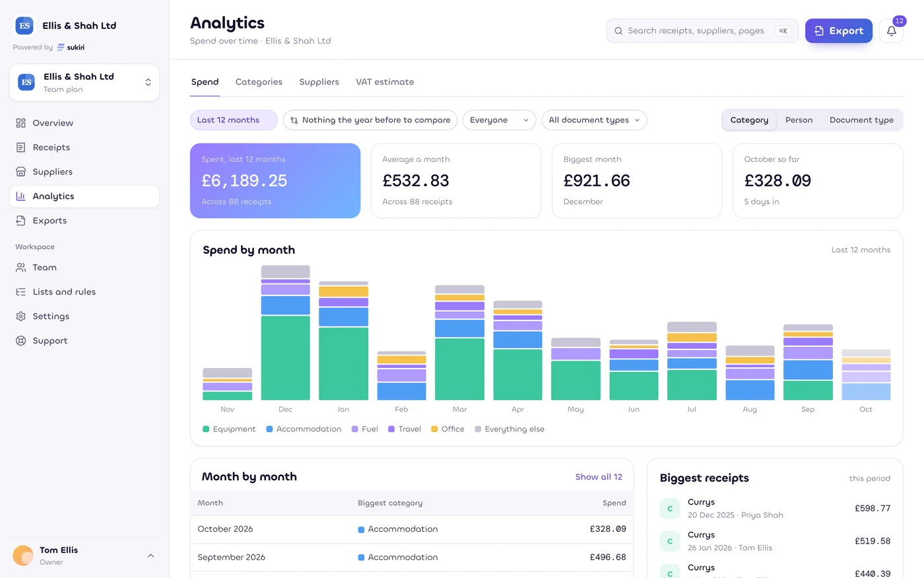
Task: Group the chart by Category
Action: tap(749, 120)
